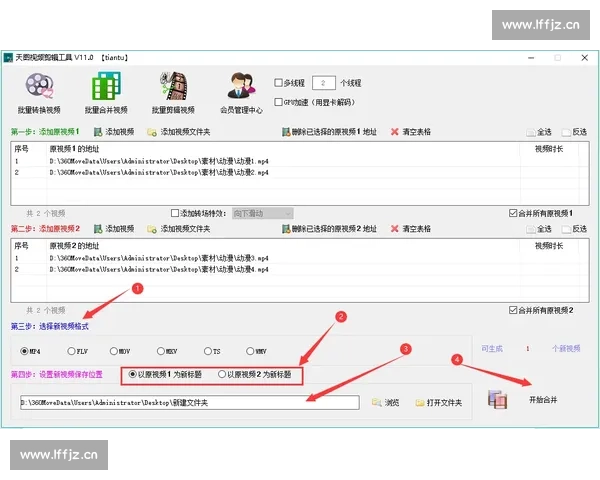Select the MP4 format radio button
This screenshot has width=600, height=480.
click(x=24, y=351)
